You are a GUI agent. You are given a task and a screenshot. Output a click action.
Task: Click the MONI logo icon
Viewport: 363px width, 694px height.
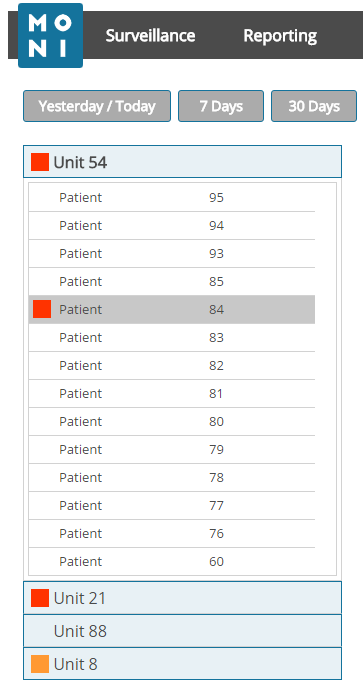click(x=50, y=35)
